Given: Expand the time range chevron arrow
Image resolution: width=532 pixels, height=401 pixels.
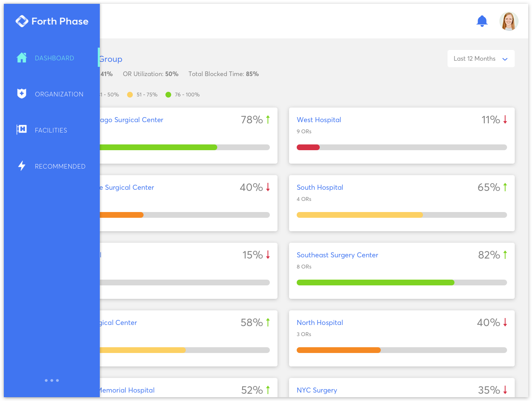Looking at the screenshot, I should [x=505, y=59].
